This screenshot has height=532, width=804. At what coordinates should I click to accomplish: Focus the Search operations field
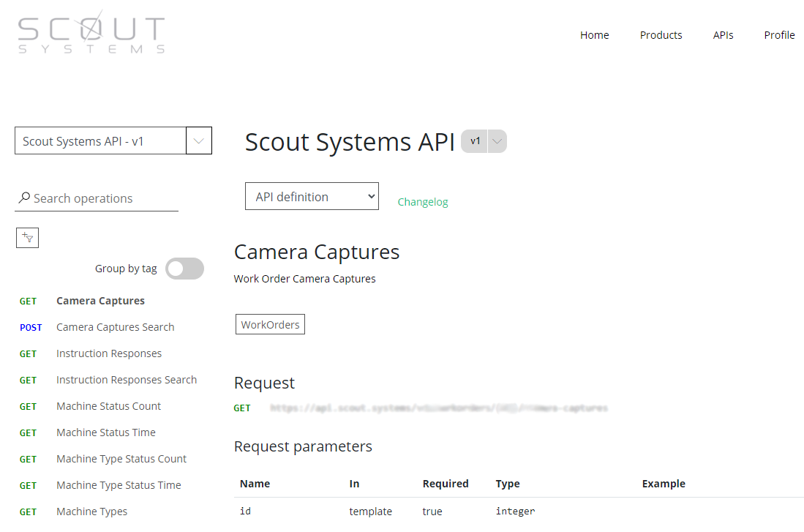[102, 198]
